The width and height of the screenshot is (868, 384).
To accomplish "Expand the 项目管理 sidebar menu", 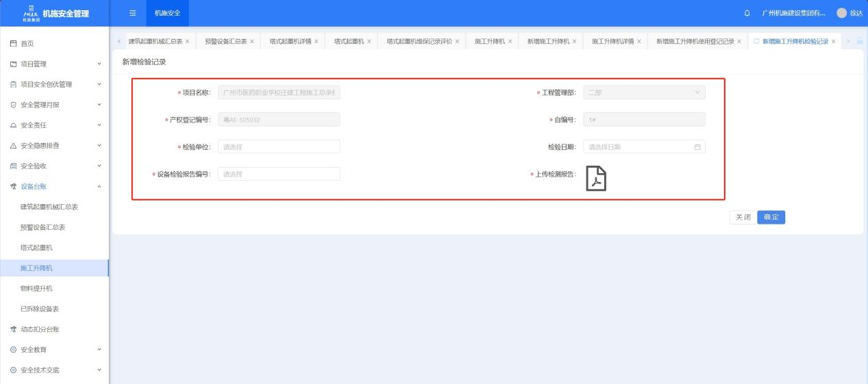I will (x=54, y=64).
